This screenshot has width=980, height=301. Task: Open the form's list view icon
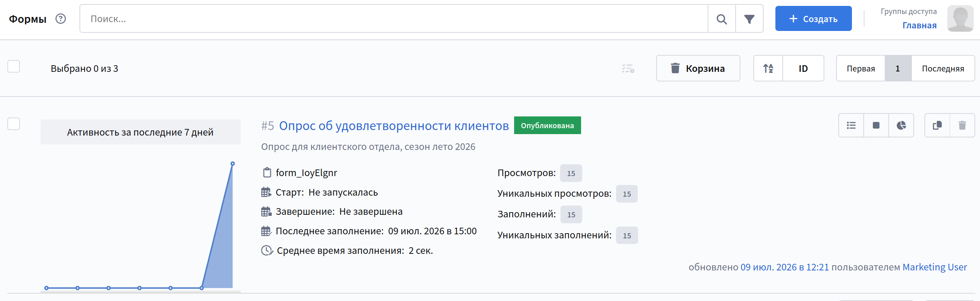point(851,125)
